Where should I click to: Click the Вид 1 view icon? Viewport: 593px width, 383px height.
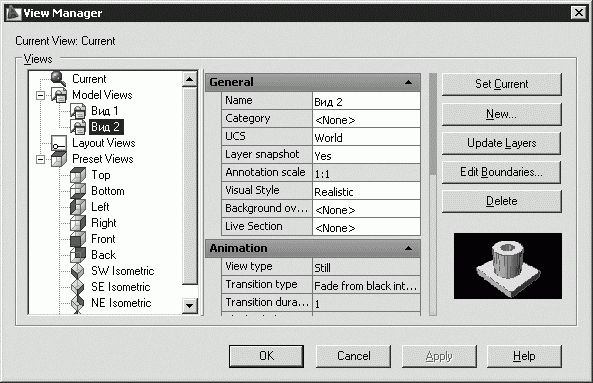78,111
